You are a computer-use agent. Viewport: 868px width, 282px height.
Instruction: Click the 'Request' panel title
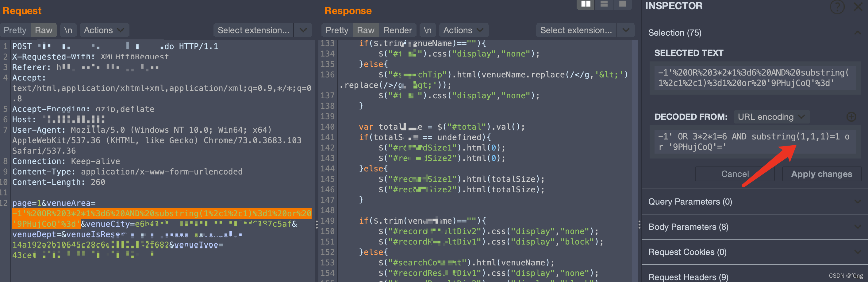tap(22, 11)
